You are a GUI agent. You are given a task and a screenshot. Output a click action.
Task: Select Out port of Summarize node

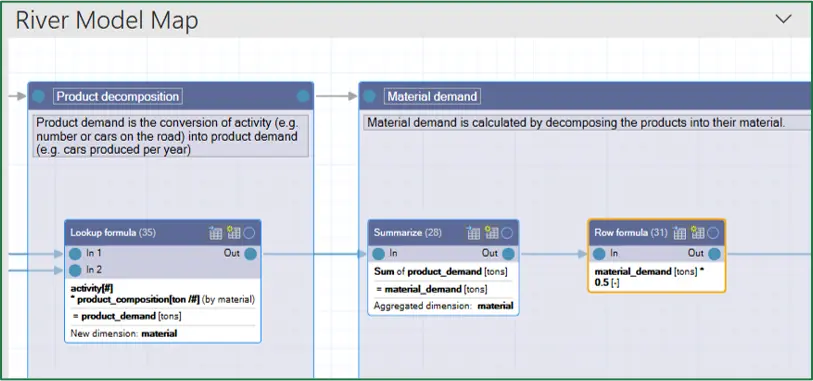pos(508,254)
